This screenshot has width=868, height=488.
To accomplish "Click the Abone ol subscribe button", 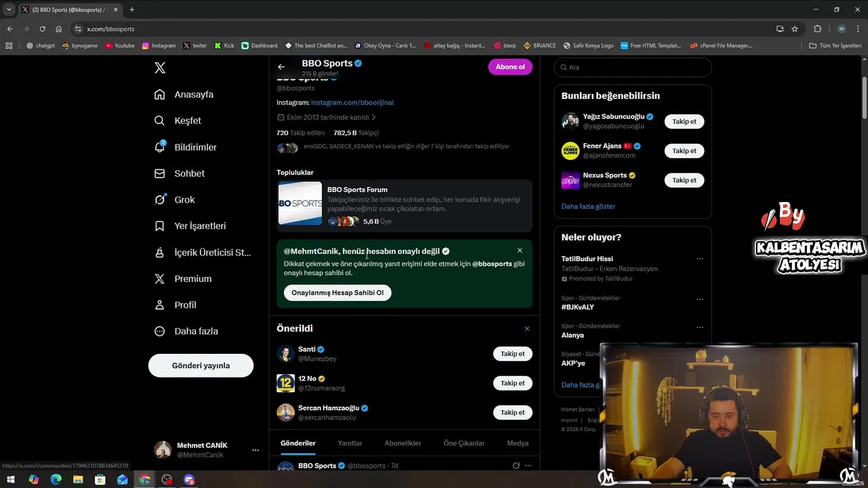I will coord(510,67).
